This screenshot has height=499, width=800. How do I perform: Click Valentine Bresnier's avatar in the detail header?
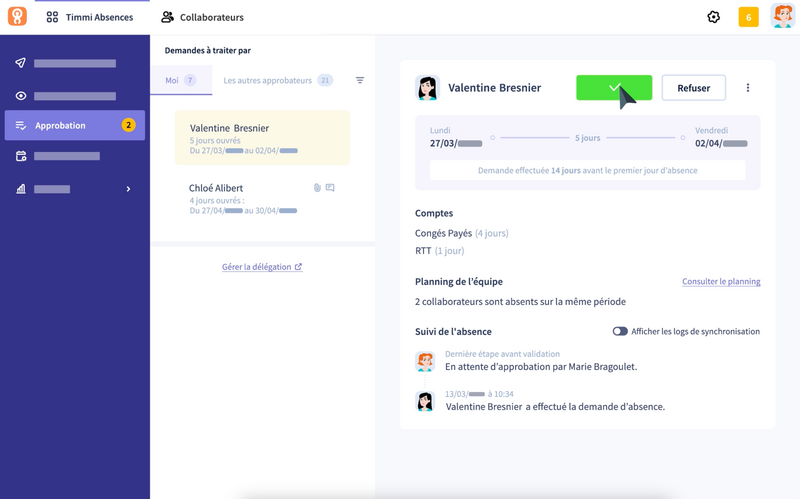pyautogui.click(x=427, y=88)
